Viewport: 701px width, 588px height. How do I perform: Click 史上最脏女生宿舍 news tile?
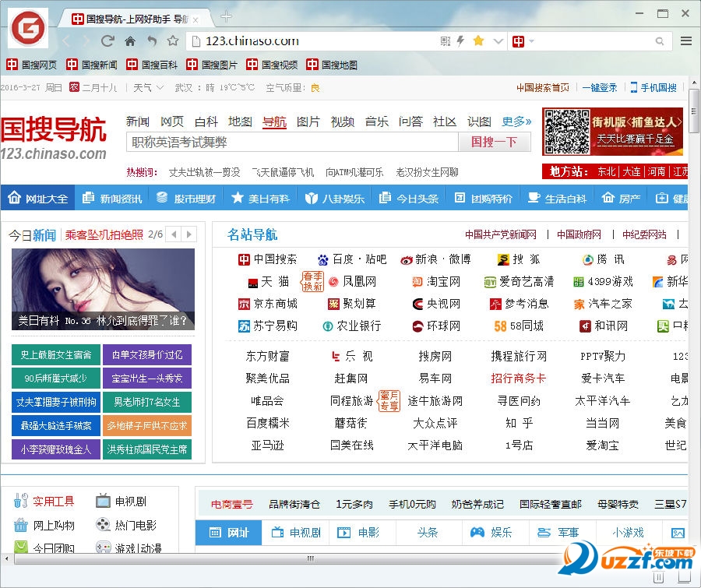pyautogui.click(x=56, y=355)
